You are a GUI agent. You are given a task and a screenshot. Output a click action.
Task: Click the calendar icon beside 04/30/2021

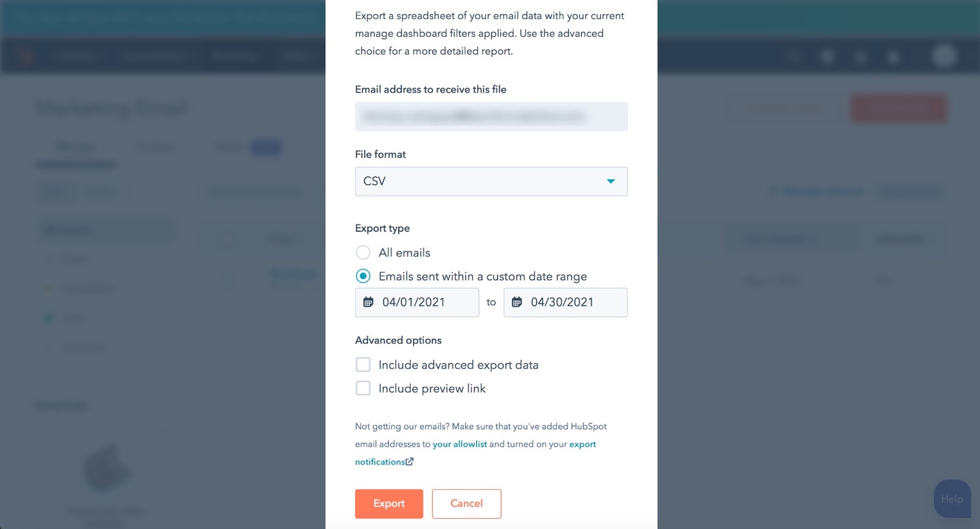tap(517, 302)
